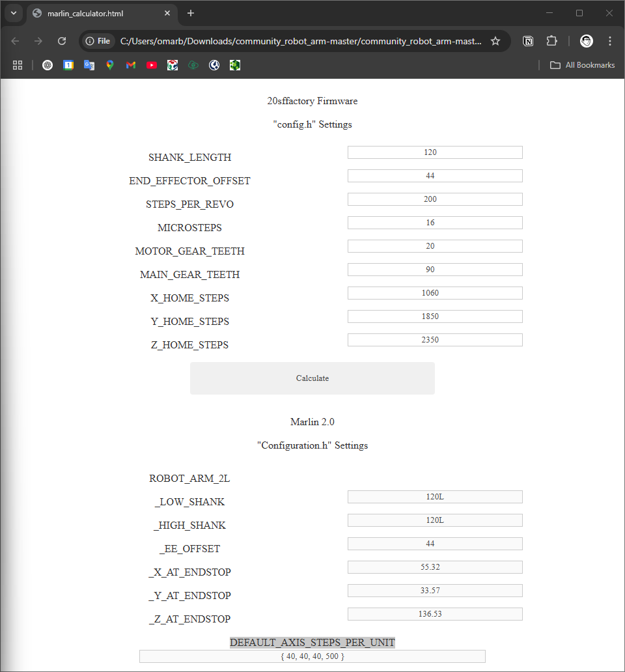
Task: Open the Google Translate bookmark
Action: (x=89, y=65)
